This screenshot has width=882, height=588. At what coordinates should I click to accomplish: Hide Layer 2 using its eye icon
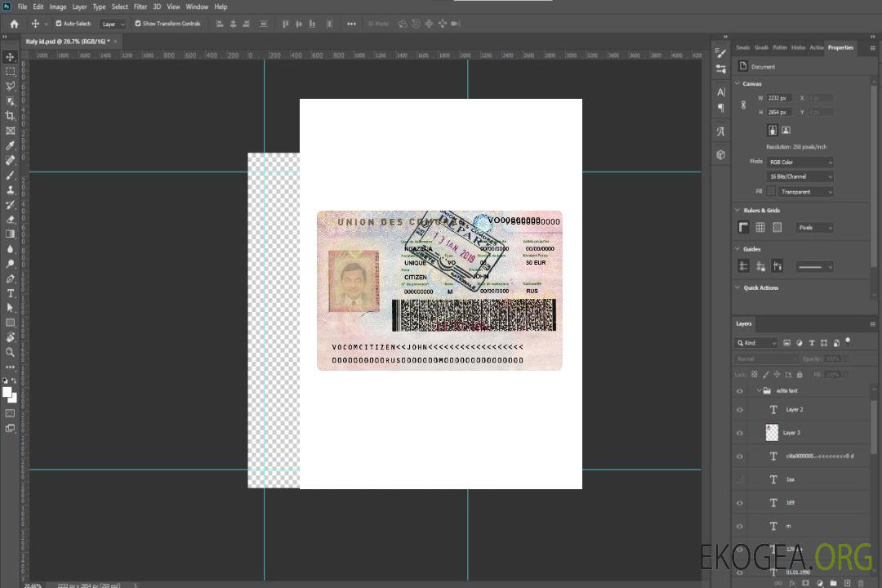point(740,410)
